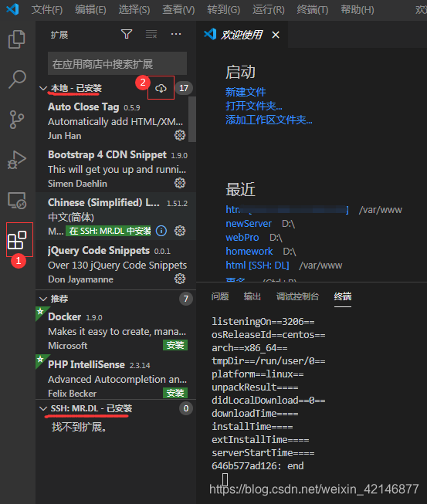Open extensions panel more actions menu
Image resolution: width=427 pixels, height=504 pixels.
(176, 34)
